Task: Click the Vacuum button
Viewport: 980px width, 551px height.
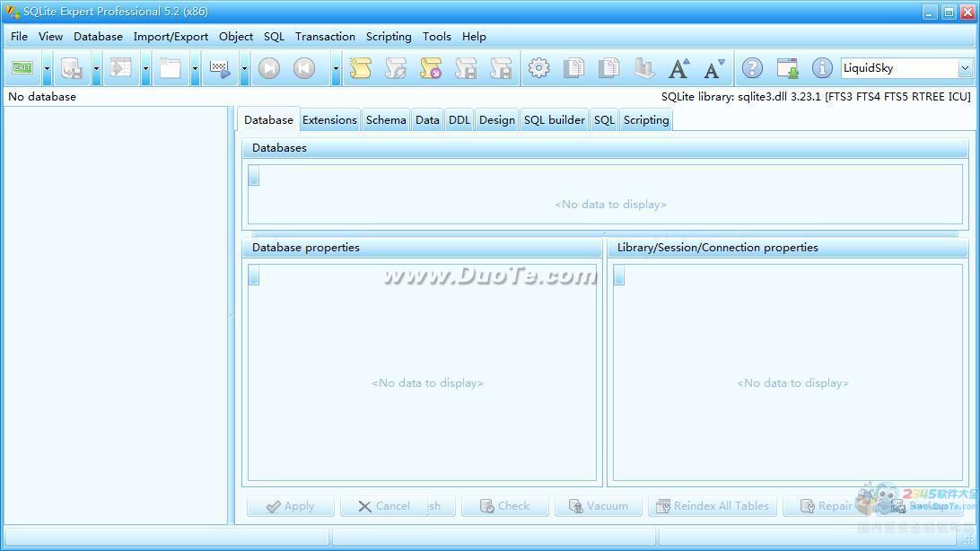Action: point(598,506)
